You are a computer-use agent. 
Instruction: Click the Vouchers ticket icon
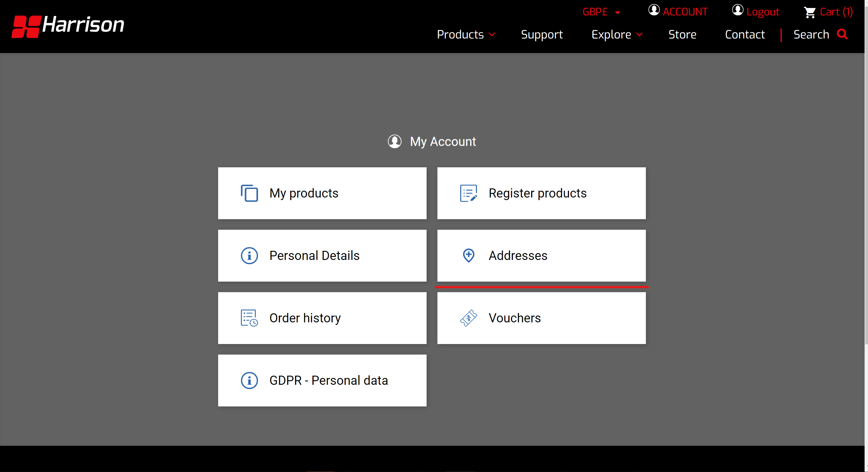pyautogui.click(x=468, y=318)
